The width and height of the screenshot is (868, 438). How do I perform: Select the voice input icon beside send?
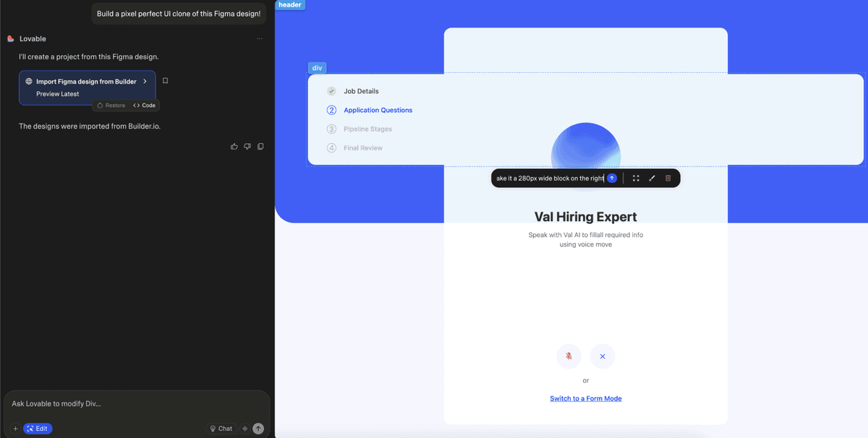pyautogui.click(x=244, y=428)
